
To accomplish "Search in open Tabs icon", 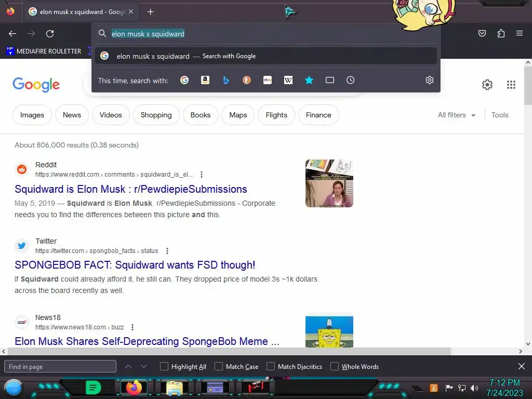I will tap(330, 80).
